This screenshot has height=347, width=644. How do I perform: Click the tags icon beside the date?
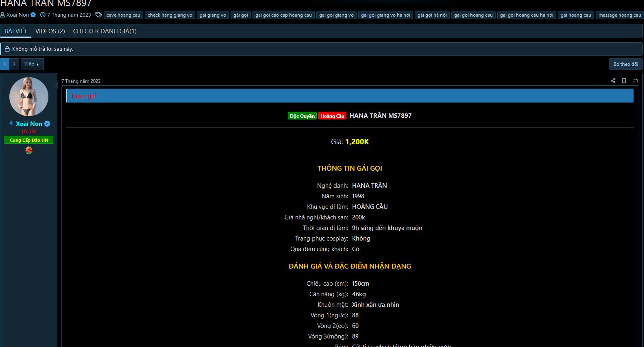(x=98, y=15)
